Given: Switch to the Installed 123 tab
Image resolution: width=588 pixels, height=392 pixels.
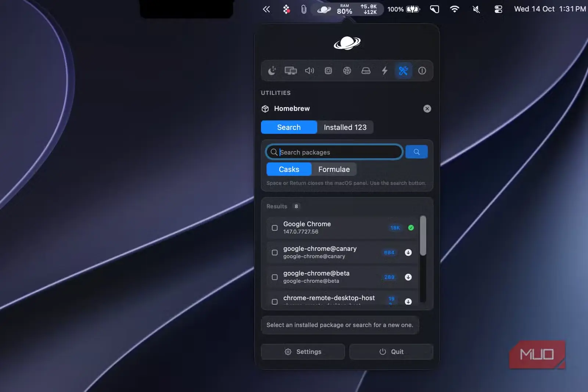Looking at the screenshot, I should (345, 127).
